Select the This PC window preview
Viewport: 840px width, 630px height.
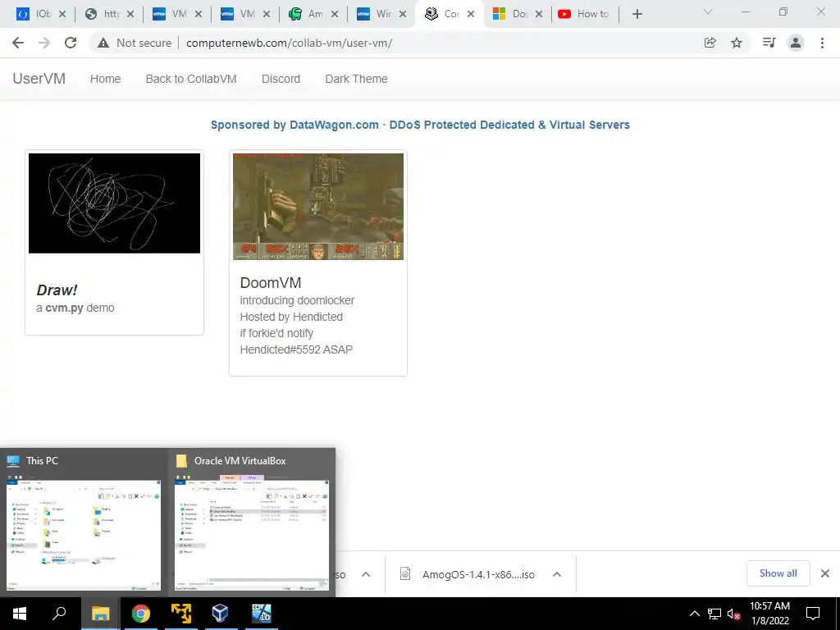tap(84, 523)
